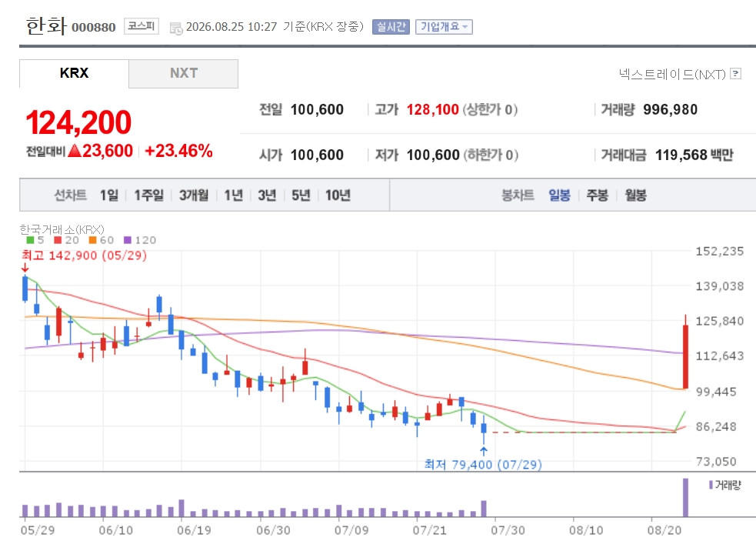Click the tall red candlestick for 08/25
The image size is (756, 551).
pyautogui.click(x=685, y=356)
